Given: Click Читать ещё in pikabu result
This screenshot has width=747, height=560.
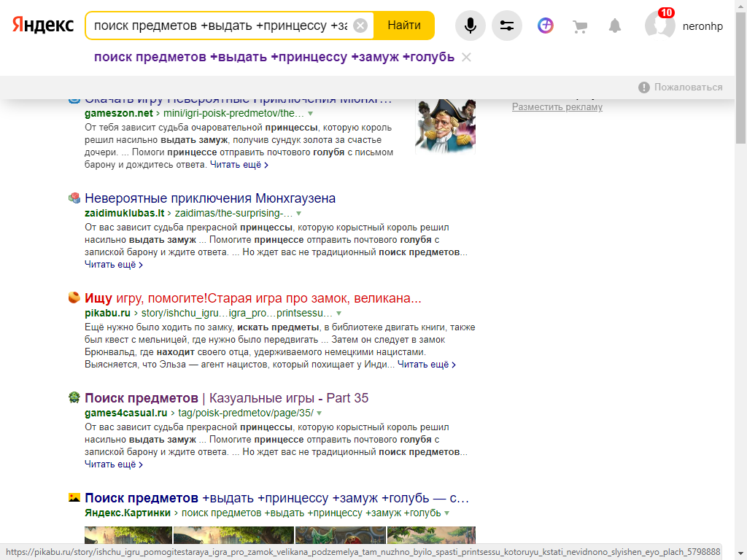Looking at the screenshot, I should point(426,365).
